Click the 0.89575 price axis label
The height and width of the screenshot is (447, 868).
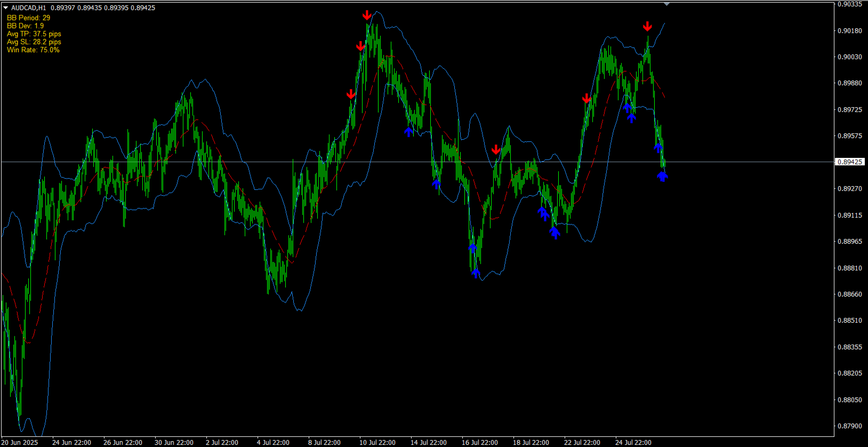850,135
